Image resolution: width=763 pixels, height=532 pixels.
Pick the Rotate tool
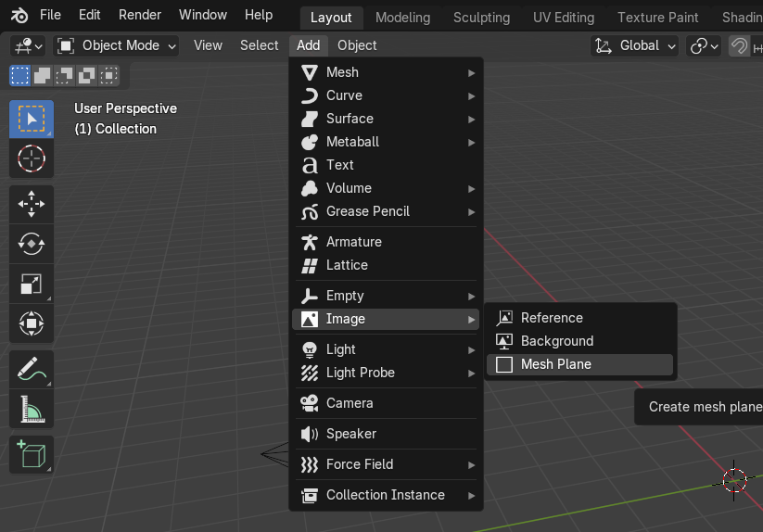pyautogui.click(x=32, y=244)
